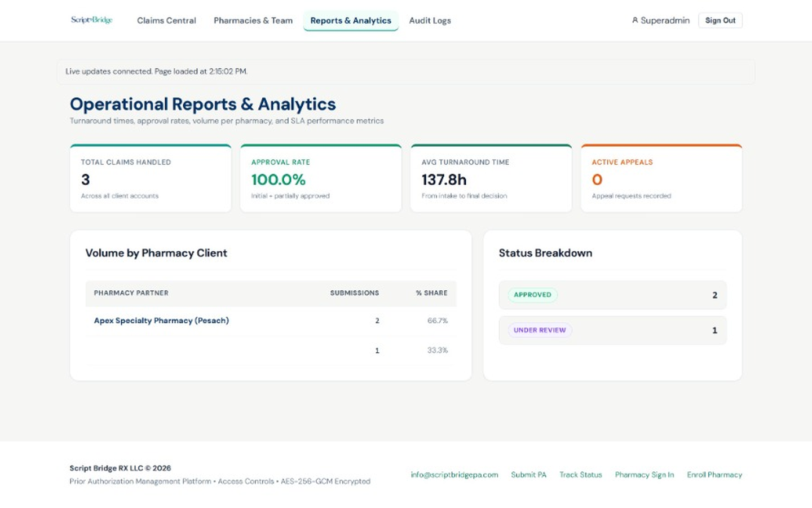The image size is (812, 508).
Task: Open the info@scriptbridgepa.com email link
Action: coord(454,475)
